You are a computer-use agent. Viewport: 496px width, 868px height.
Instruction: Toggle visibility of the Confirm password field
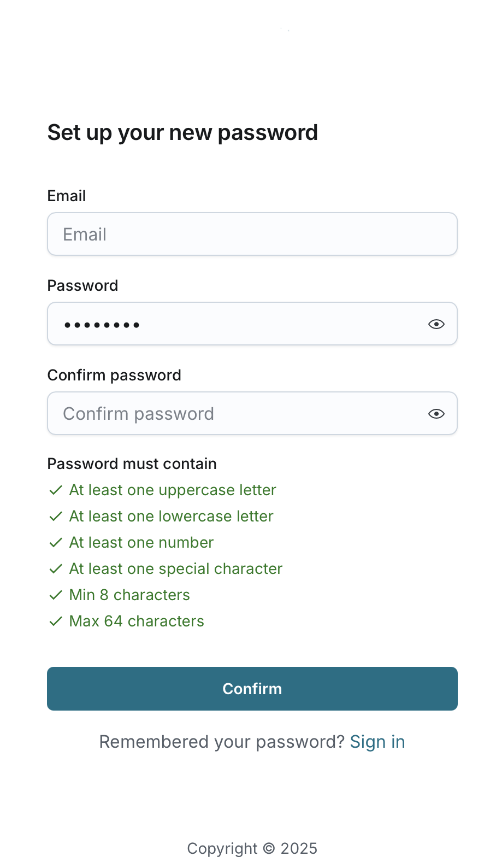(x=436, y=414)
